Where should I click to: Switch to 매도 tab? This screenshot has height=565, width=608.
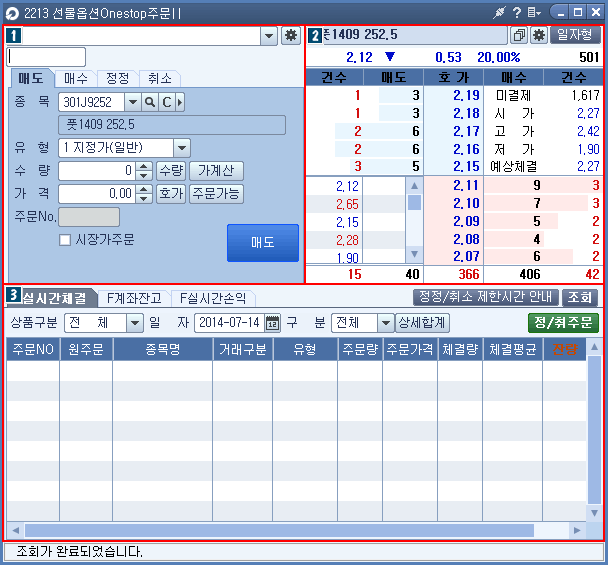pyautogui.click(x=31, y=79)
